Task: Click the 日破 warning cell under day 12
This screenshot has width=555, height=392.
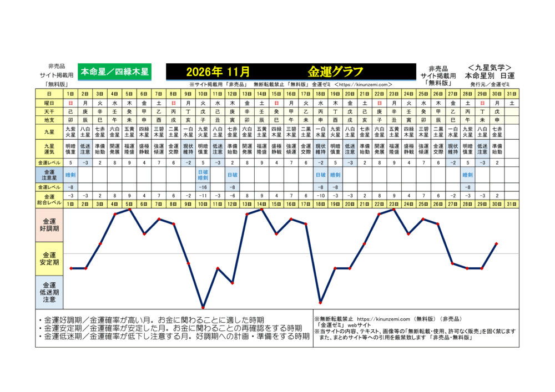Action: pyautogui.click(x=233, y=176)
